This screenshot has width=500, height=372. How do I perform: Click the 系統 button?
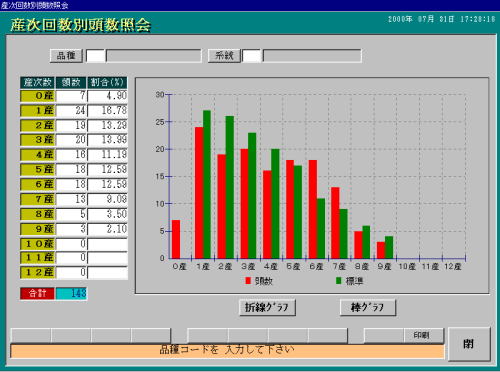(x=224, y=56)
